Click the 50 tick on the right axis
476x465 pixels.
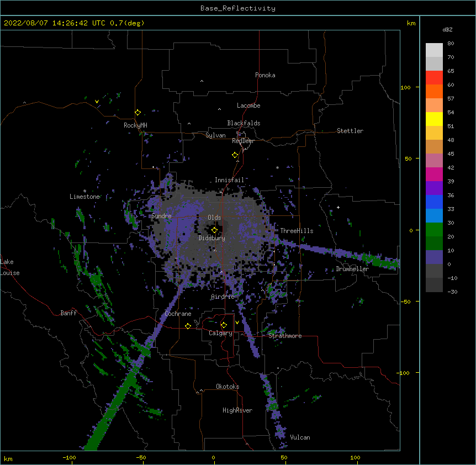pos(408,158)
